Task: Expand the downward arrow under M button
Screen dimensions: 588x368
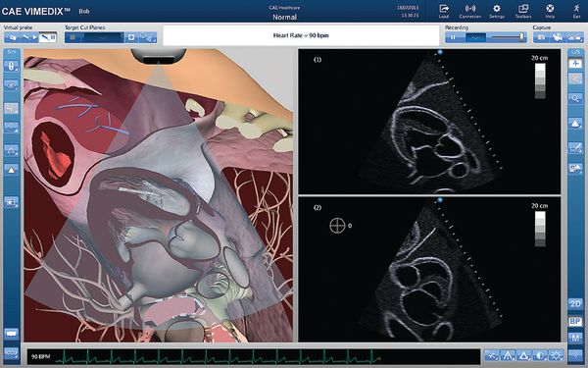Action: point(575,354)
